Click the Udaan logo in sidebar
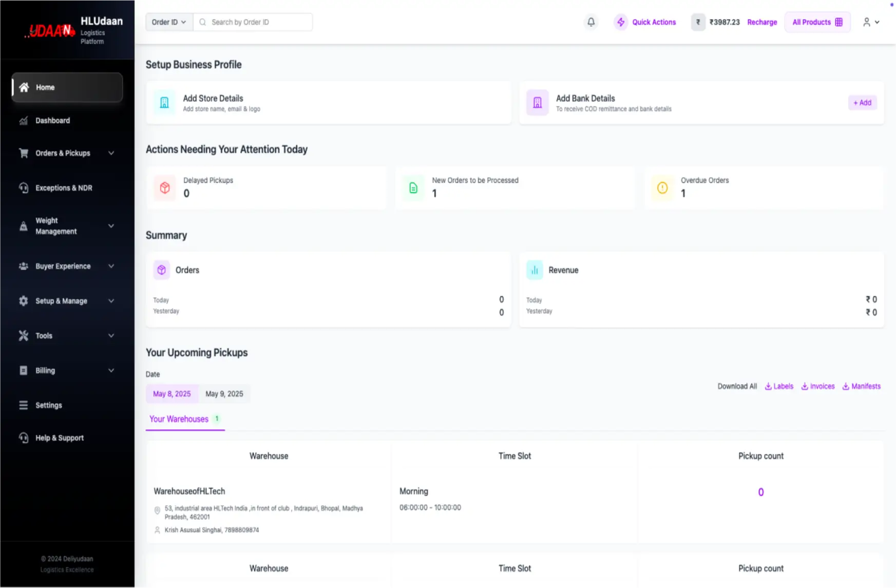The height and width of the screenshot is (588, 896). tap(49, 31)
